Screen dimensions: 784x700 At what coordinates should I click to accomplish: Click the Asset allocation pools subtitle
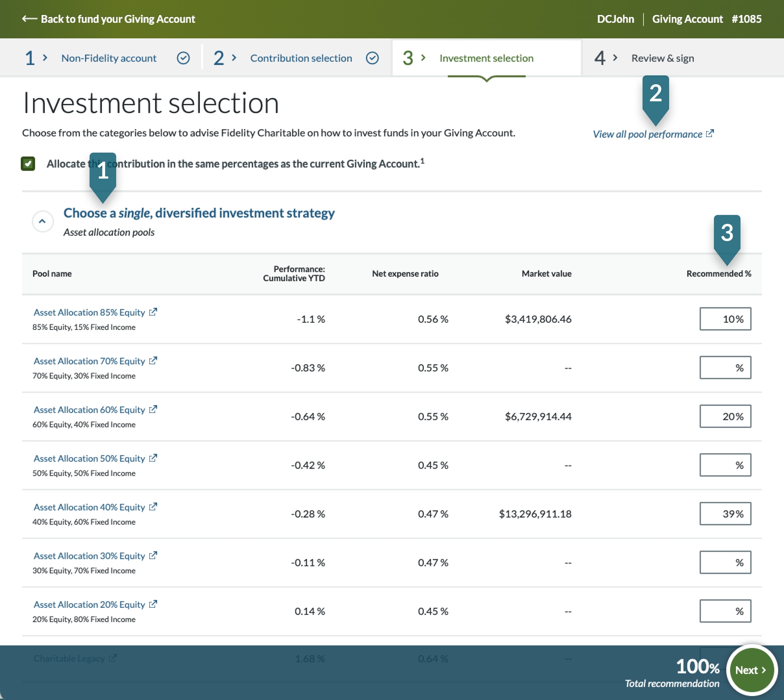pos(109,232)
